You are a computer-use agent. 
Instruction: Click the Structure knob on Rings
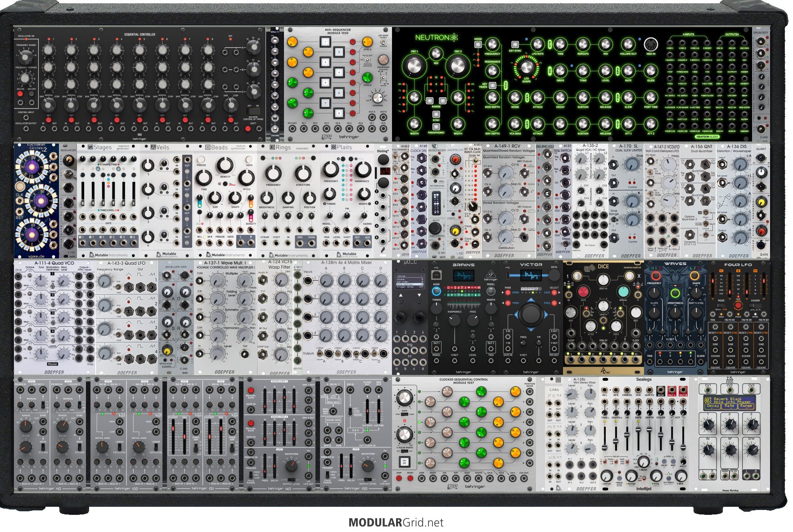click(x=303, y=173)
